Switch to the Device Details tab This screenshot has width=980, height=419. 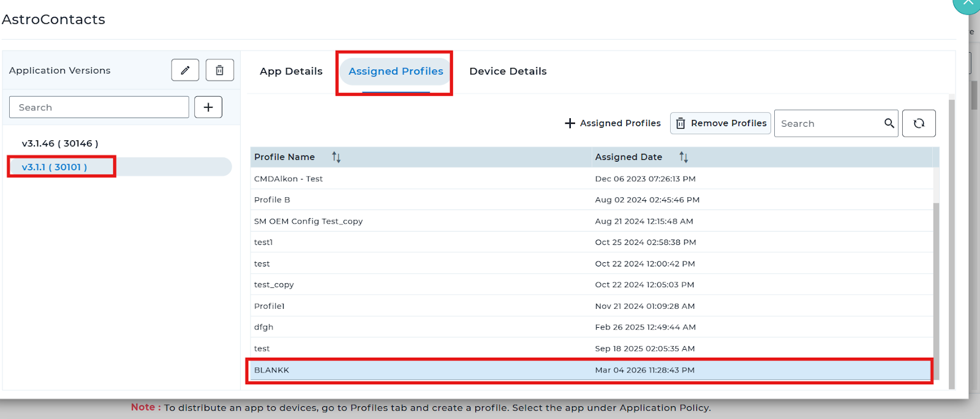(508, 71)
